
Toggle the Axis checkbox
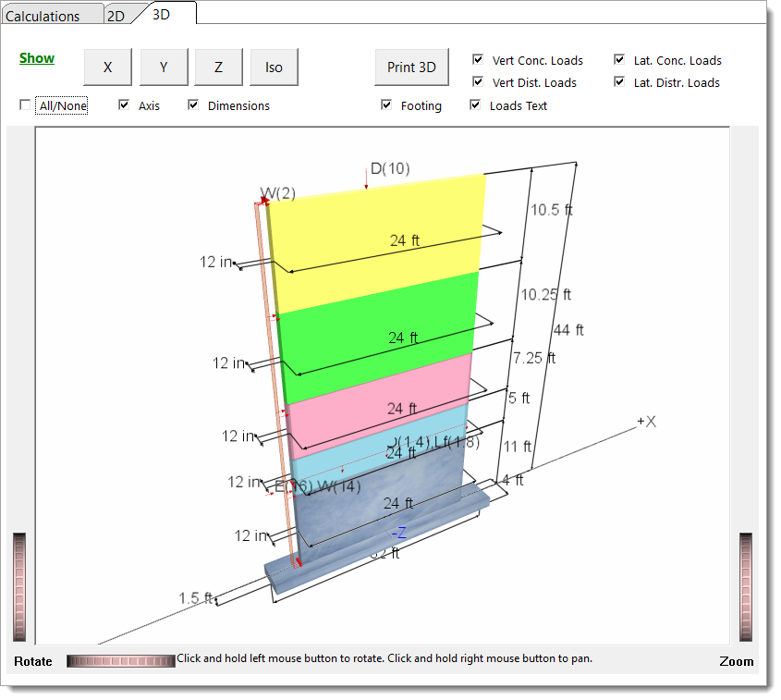(x=124, y=104)
